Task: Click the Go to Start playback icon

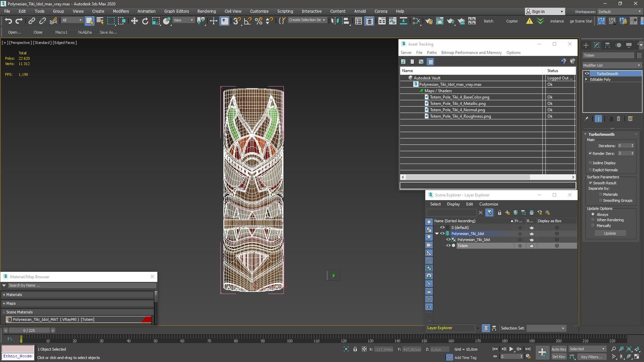Action: (x=495, y=349)
